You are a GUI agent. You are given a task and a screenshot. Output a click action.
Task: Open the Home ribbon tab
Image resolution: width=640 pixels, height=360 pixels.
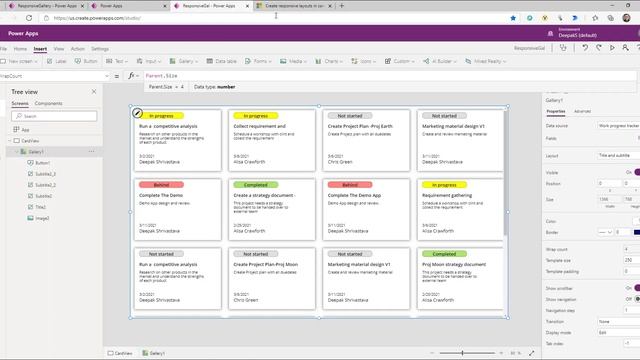click(x=20, y=49)
